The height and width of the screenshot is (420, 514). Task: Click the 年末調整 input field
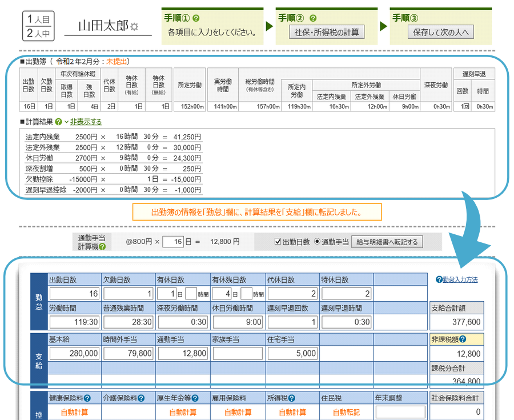pyautogui.click(x=400, y=412)
